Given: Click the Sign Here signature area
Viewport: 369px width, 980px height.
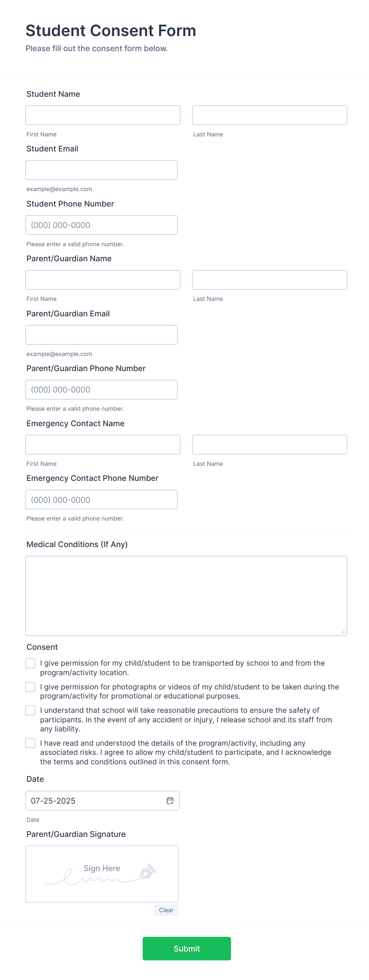Looking at the screenshot, I should point(102,874).
